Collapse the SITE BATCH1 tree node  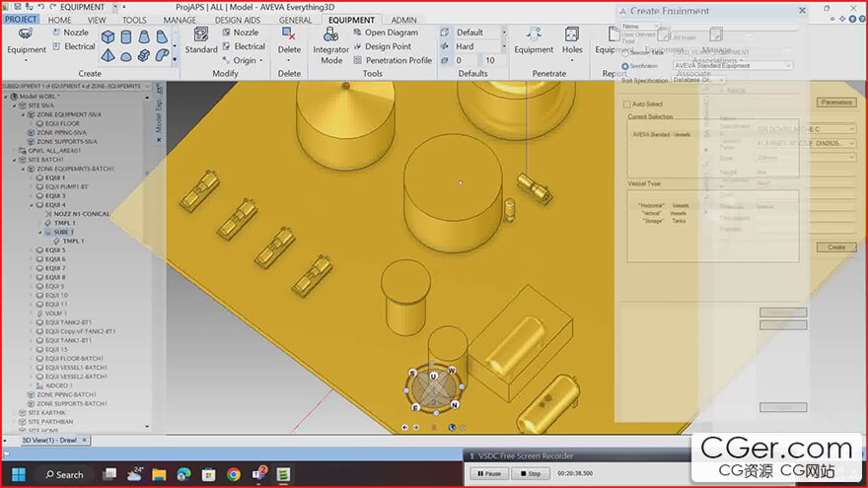(15, 160)
